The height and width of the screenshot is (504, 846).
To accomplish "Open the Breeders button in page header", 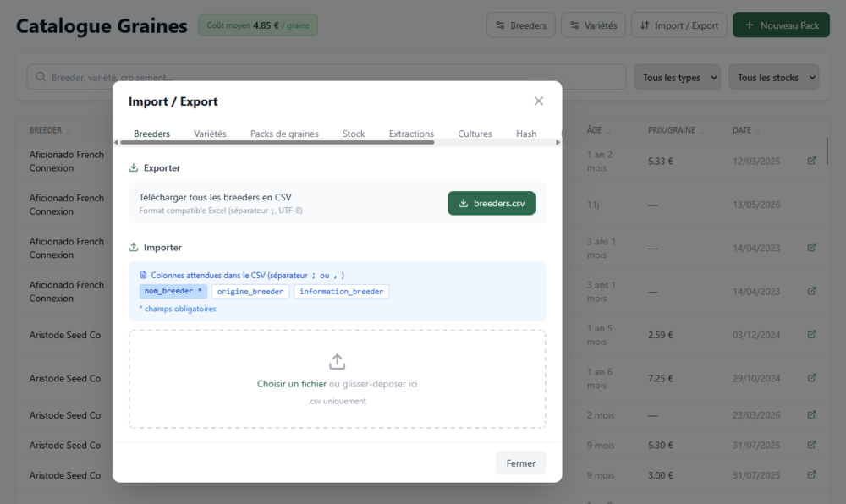I will [520, 25].
